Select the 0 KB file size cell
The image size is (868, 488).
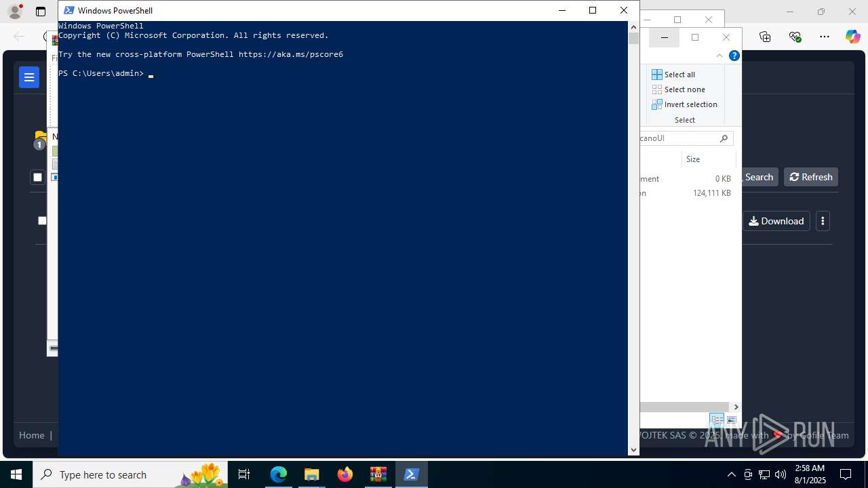coord(723,179)
